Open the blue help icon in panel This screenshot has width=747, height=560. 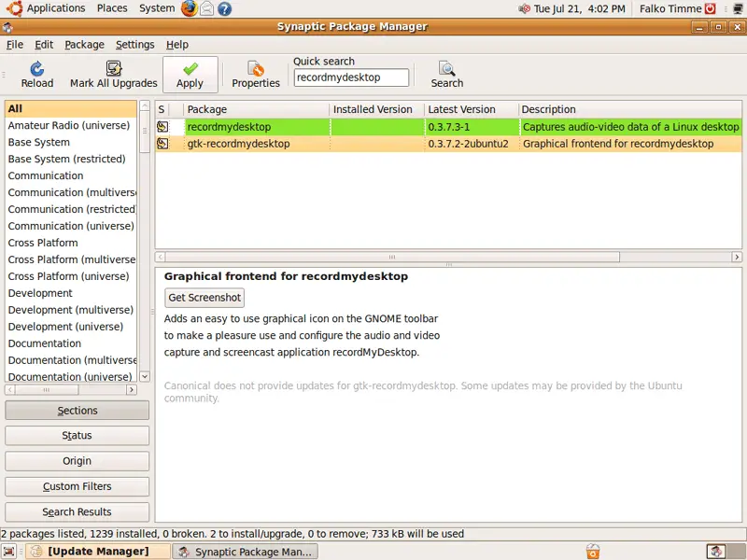(x=224, y=8)
